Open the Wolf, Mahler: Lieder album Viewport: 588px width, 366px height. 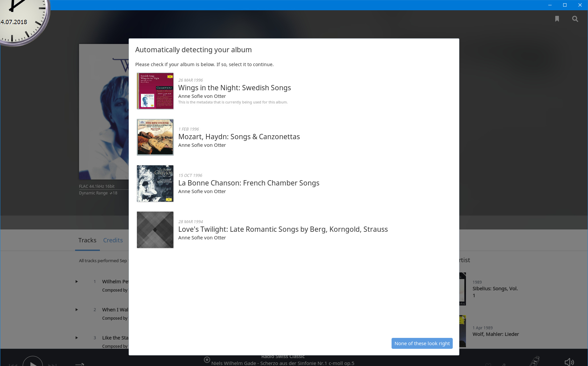[x=495, y=334]
